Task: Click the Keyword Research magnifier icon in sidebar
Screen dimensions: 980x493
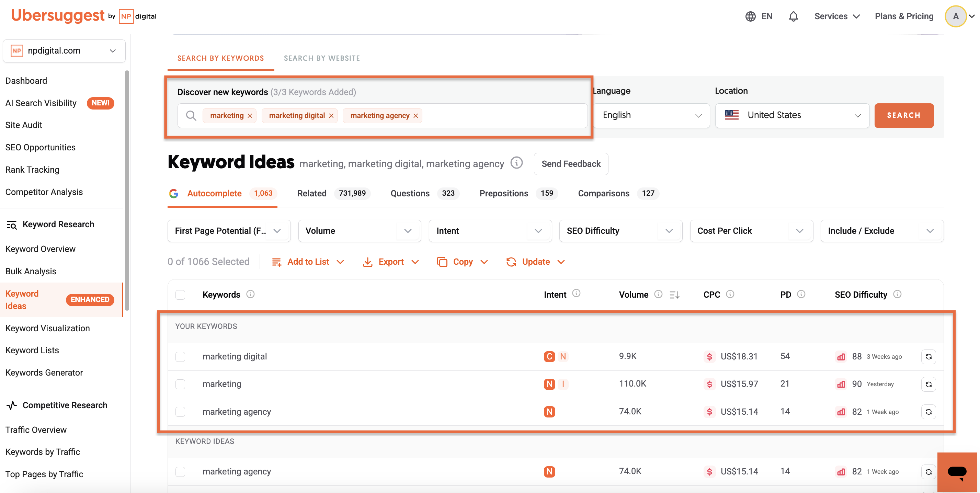Action: click(11, 225)
